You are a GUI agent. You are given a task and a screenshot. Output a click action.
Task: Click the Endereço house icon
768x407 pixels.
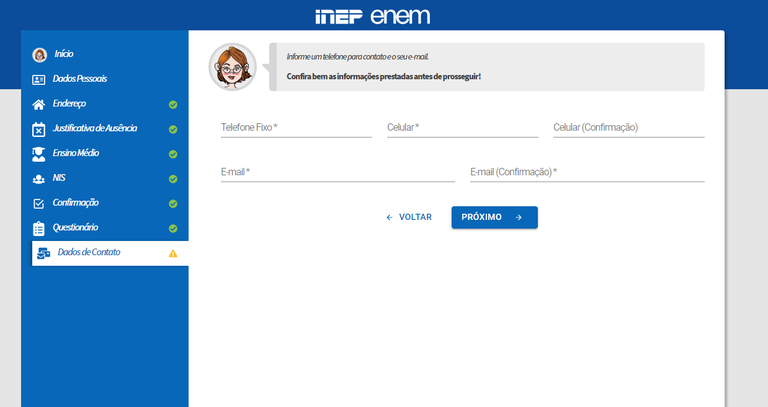[x=39, y=104]
